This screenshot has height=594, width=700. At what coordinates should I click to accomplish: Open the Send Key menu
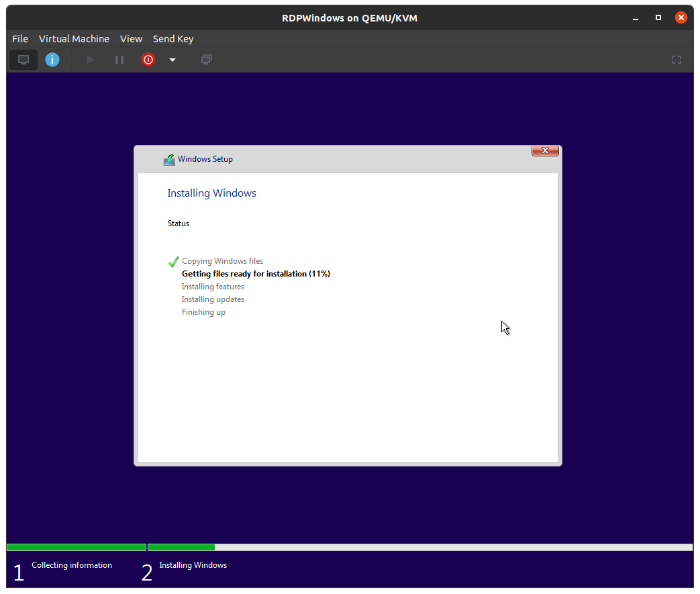coord(173,39)
